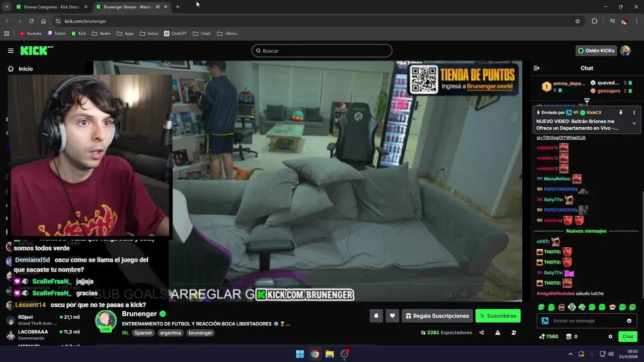Mute the Brunenger Stream tab audio
644x362 pixels.
[x=157, y=7]
